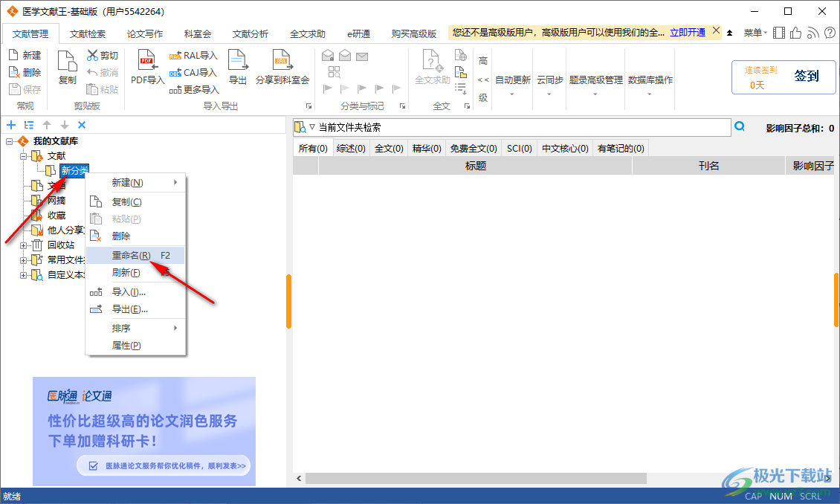Select the 新分类 tree item
The height and width of the screenshot is (504, 840).
(x=74, y=171)
